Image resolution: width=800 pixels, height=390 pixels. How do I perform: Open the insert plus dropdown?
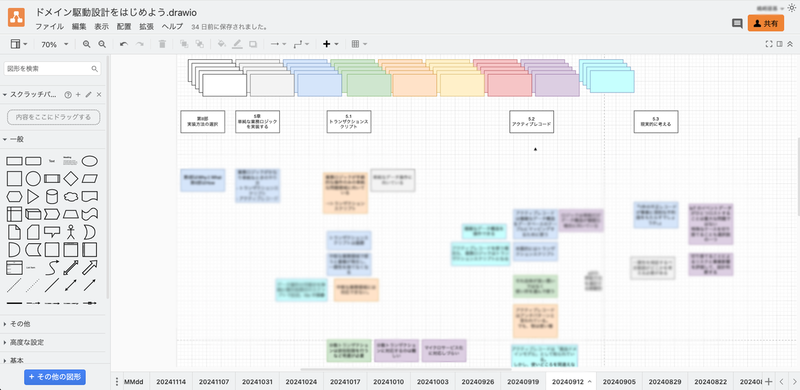point(331,44)
